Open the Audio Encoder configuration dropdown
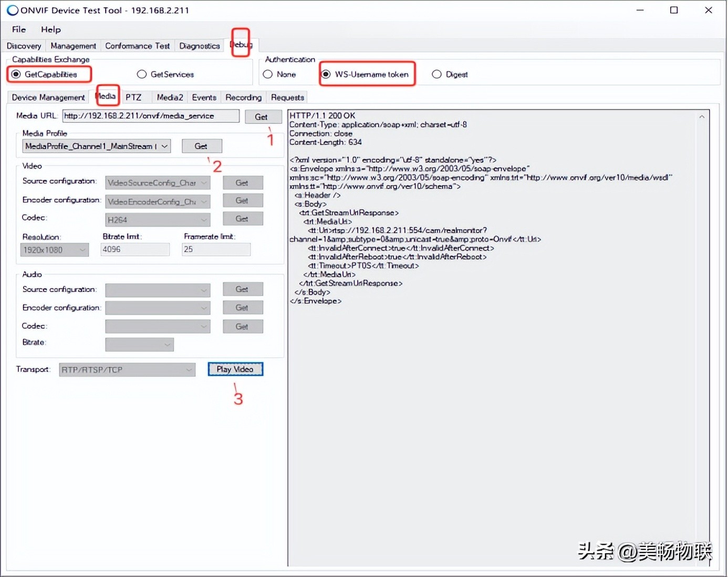The width and height of the screenshot is (728, 577). [x=158, y=308]
